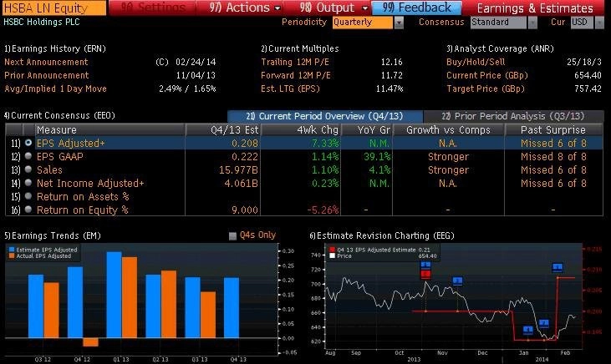The image size is (611, 364).
Task: Click the Measure column header
Action: click(x=109, y=129)
